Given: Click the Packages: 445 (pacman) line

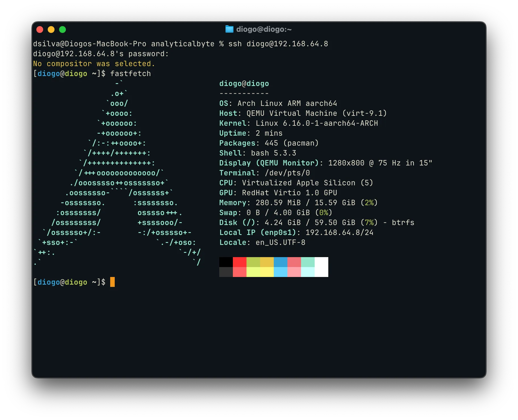Looking at the screenshot, I should (x=269, y=143).
